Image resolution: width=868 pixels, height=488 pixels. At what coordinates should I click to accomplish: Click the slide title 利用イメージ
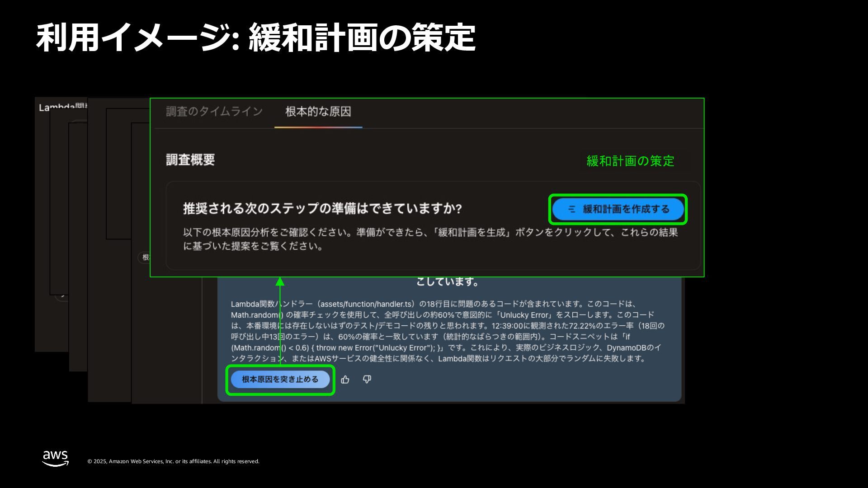coord(255,38)
